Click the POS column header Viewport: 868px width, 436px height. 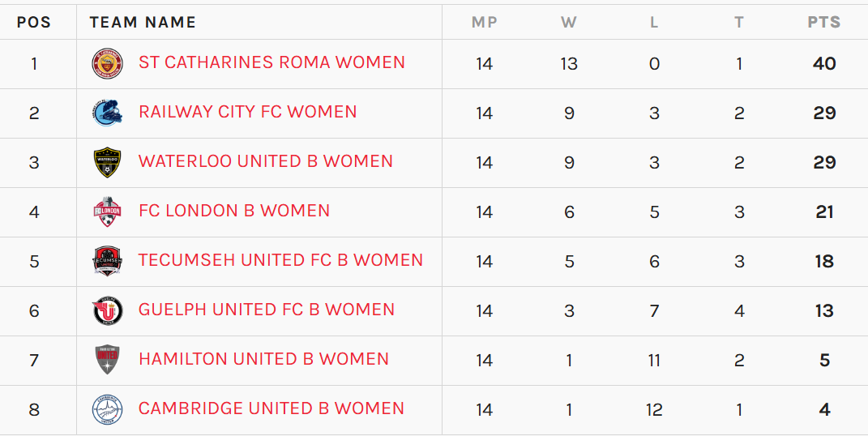tap(34, 22)
